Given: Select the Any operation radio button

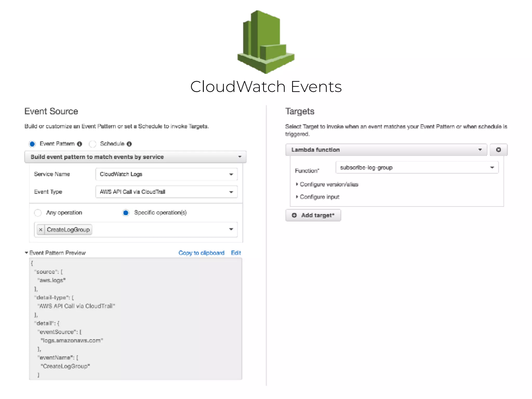Looking at the screenshot, I should click(x=38, y=213).
